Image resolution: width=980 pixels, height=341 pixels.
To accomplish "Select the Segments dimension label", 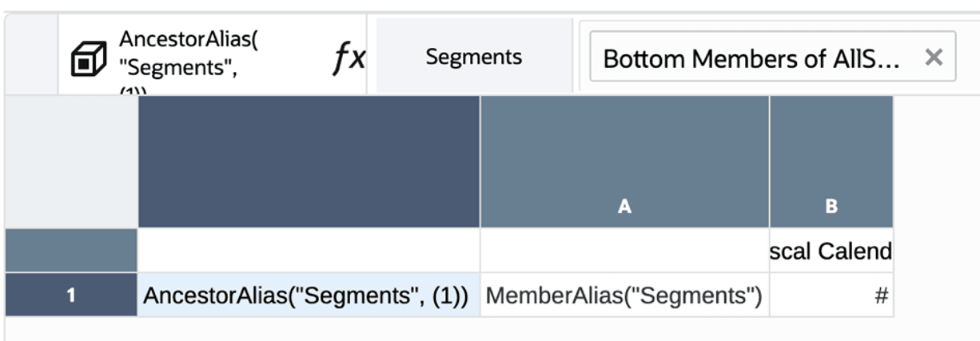I will tap(473, 57).
